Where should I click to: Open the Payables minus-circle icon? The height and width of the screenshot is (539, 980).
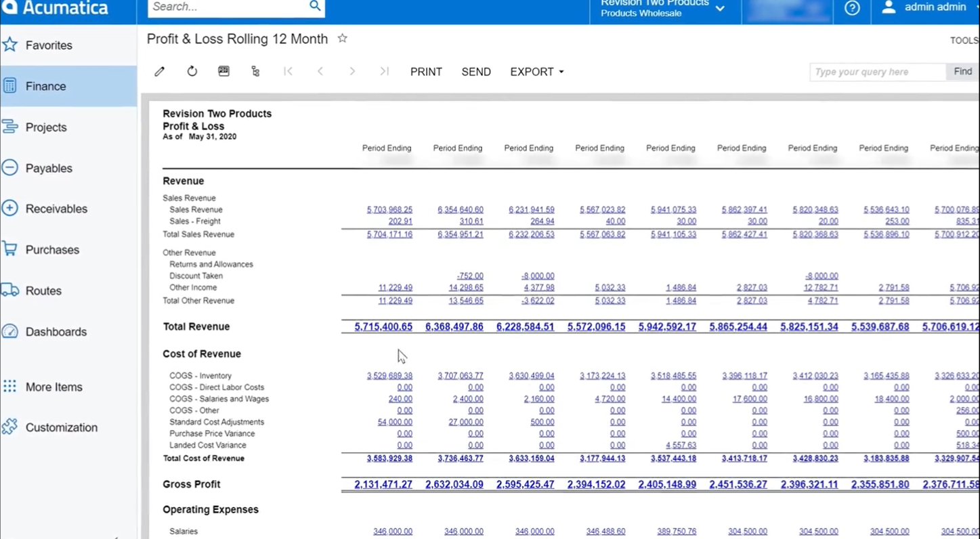[x=9, y=167]
